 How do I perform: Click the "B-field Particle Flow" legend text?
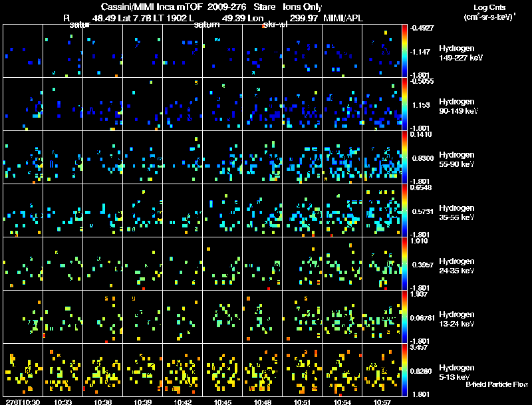[x=497, y=384]
